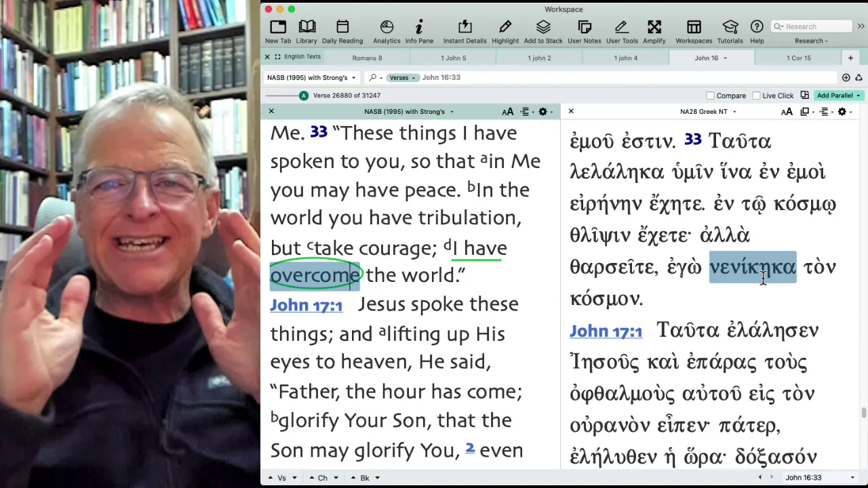Open the John 17:1 link in NASB pane
This screenshot has width=868, height=488.
pos(307,306)
